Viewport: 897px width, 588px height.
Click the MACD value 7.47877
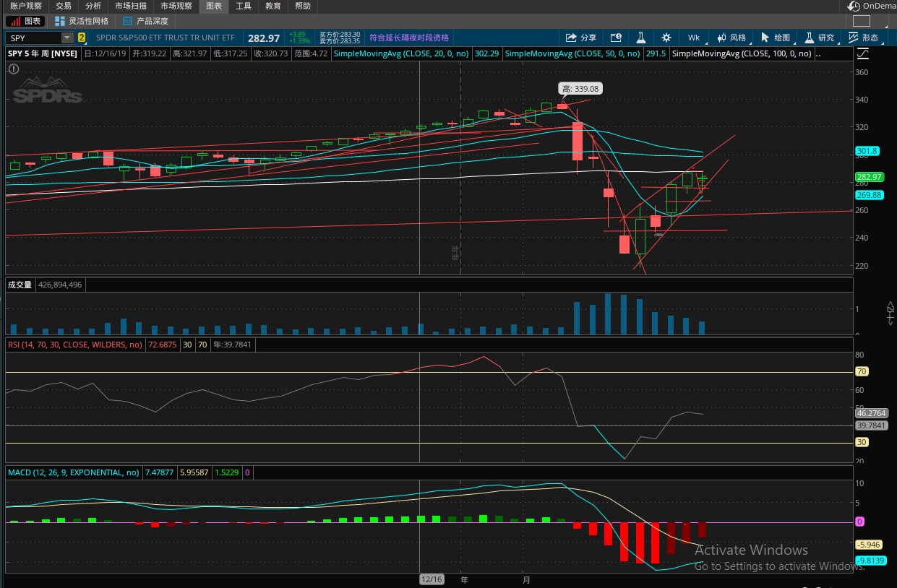click(x=159, y=472)
